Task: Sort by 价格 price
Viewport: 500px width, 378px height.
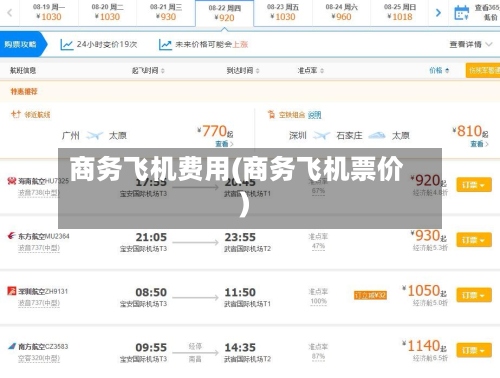Action: click(x=439, y=70)
